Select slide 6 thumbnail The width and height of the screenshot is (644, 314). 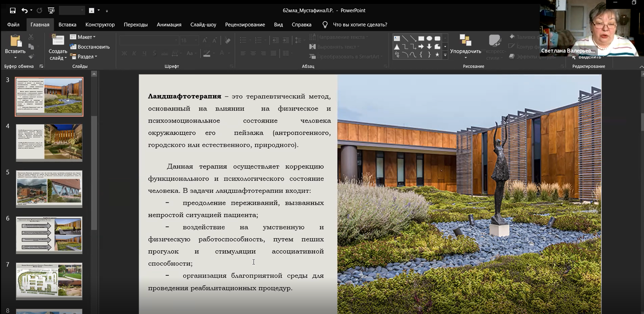49,235
